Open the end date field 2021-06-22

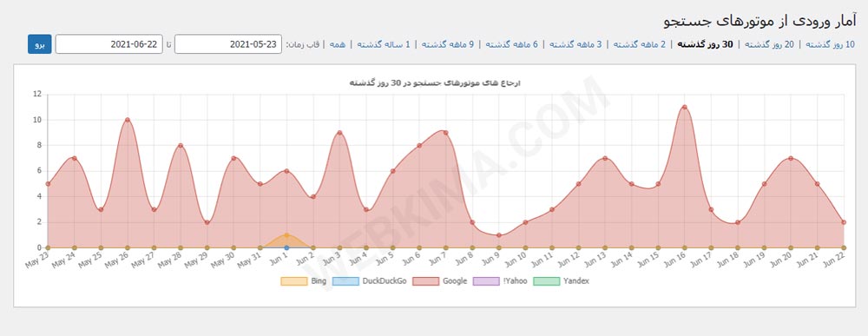109,44
